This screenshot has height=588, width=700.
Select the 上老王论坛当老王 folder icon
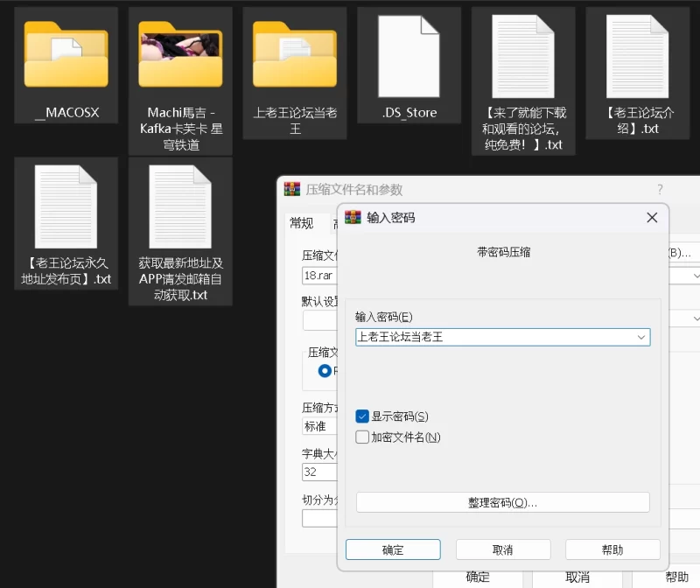point(295,56)
